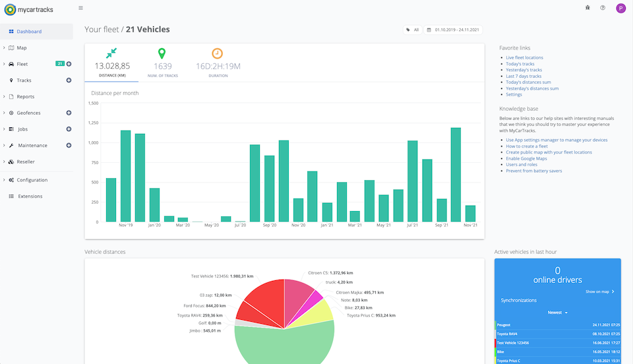Open the Tracks menu item
The width and height of the screenshot is (633, 364).
click(x=36, y=80)
